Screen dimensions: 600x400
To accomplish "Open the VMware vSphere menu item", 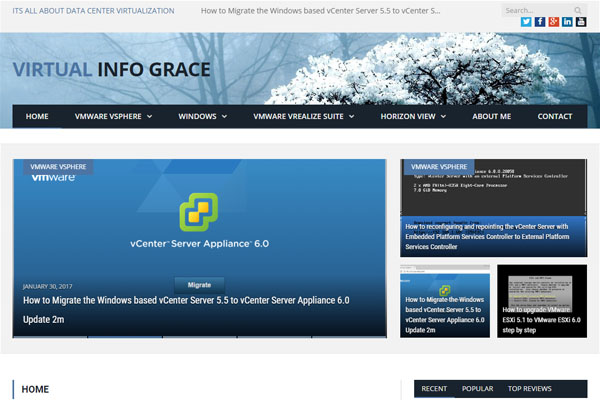I will 108,116.
